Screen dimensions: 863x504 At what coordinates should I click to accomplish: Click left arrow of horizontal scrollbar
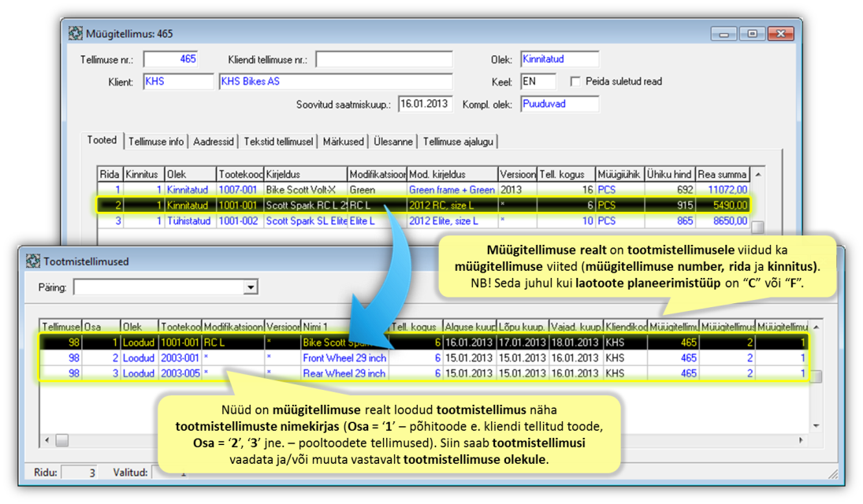pyautogui.click(x=46, y=440)
